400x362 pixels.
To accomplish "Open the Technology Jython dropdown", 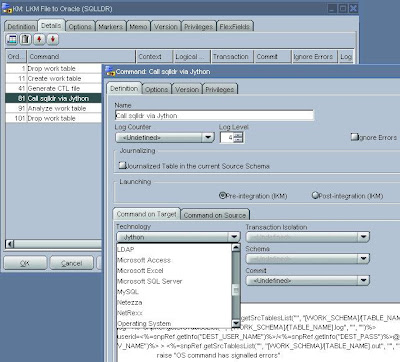I will 234,237.
